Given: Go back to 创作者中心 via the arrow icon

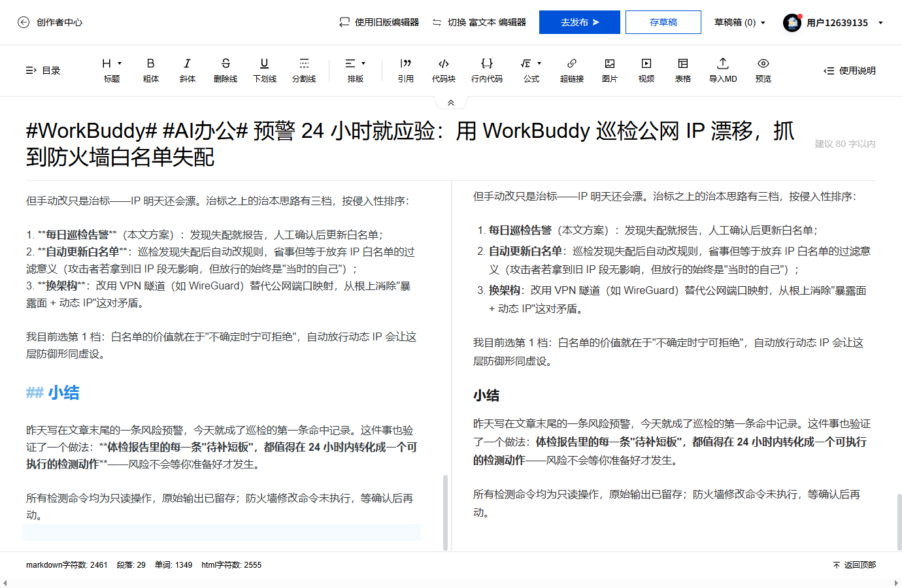Looking at the screenshot, I should [24, 22].
